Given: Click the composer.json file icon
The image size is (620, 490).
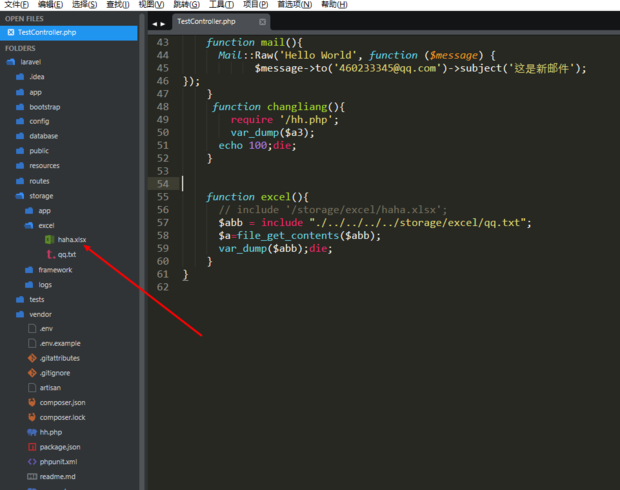Looking at the screenshot, I should point(32,403).
